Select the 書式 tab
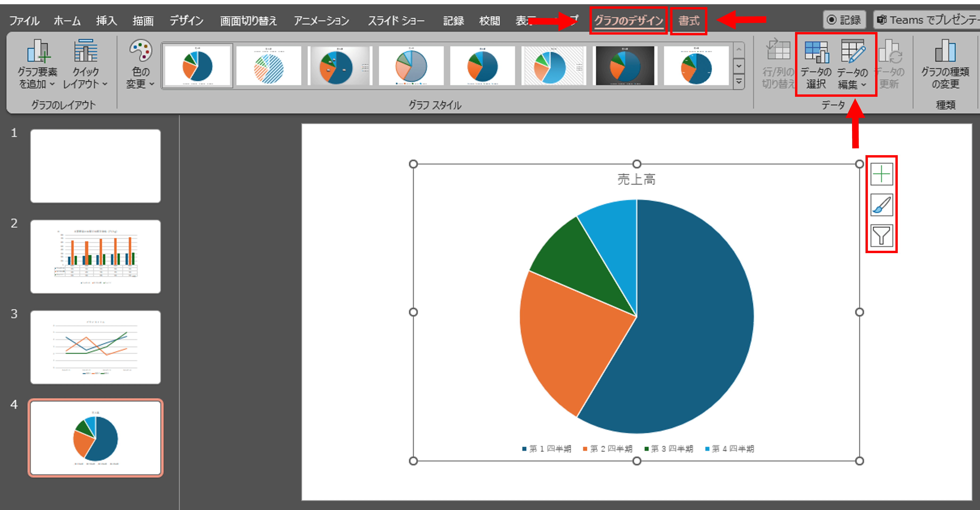This screenshot has height=510, width=980. tap(689, 20)
